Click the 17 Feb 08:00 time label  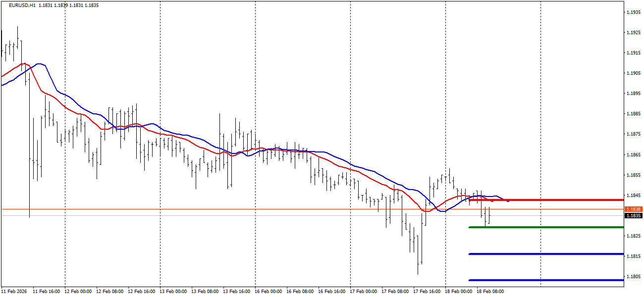click(395, 292)
